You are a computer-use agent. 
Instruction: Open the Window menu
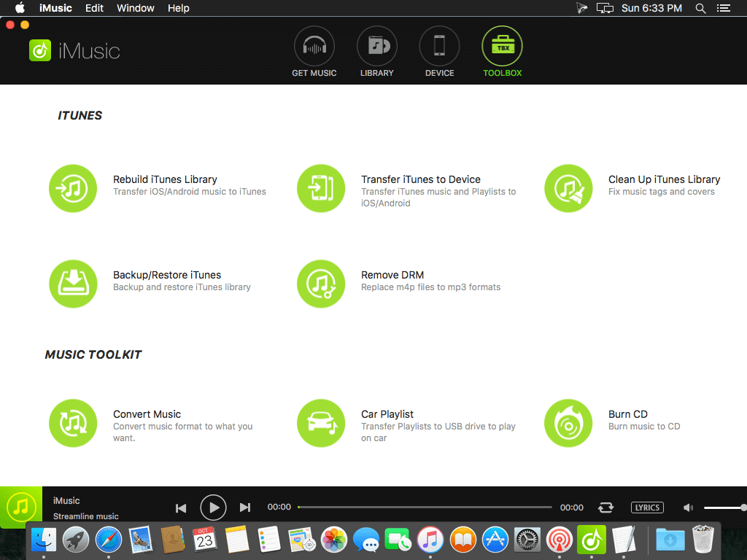(x=135, y=8)
